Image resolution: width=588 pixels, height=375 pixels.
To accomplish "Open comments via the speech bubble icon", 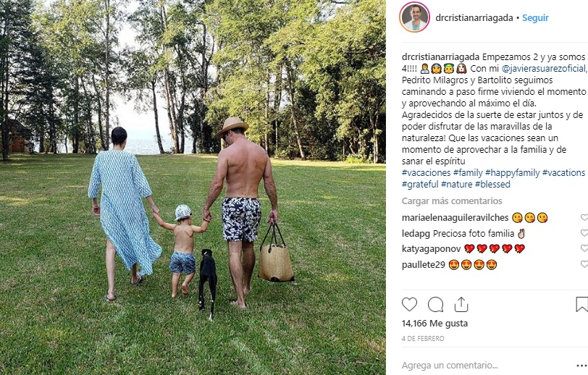I will coord(435,305).
